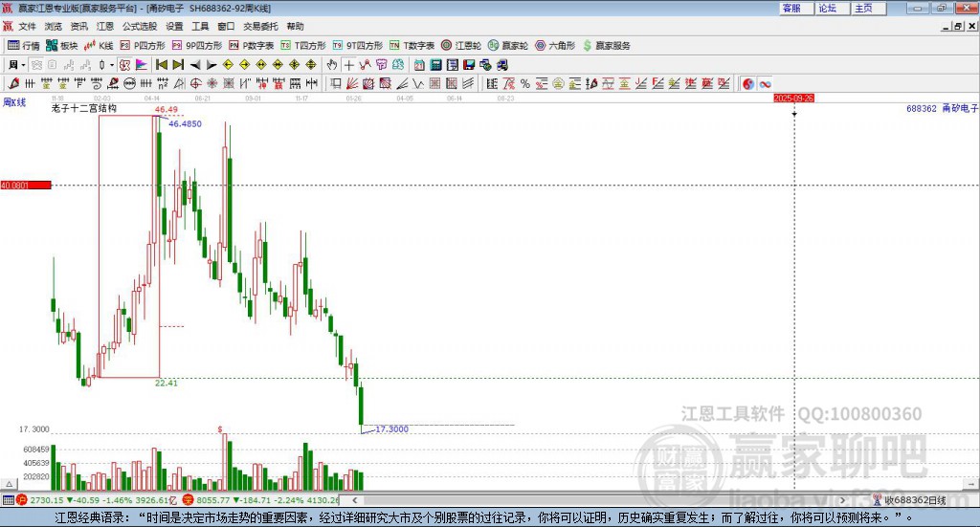
Task: Open the 9T四方形 tool
Action: (x=358, y=46)
